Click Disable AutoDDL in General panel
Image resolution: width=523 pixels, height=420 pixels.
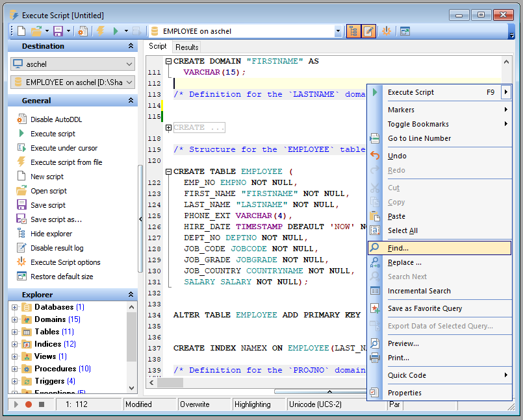[56, 119]
